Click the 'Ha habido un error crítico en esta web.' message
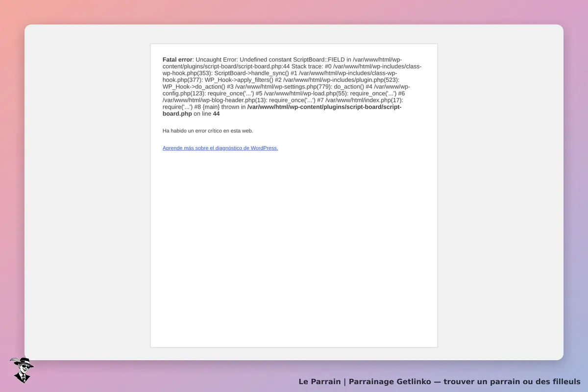The width and height of the screenshot is (588, 392). click(208, 131)
